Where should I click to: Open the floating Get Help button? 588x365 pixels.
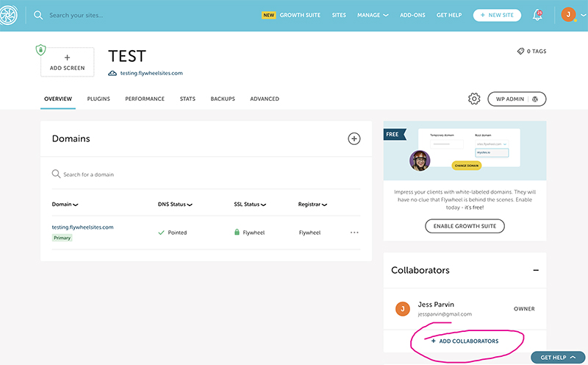pyautogui.click(x=558, y=358)
